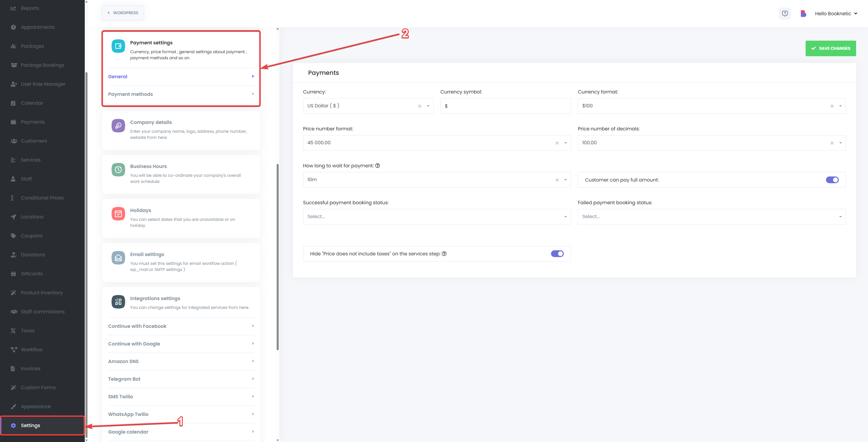Click the Services list icon
This screenshot has height=442, width=868.
(13, 160)
